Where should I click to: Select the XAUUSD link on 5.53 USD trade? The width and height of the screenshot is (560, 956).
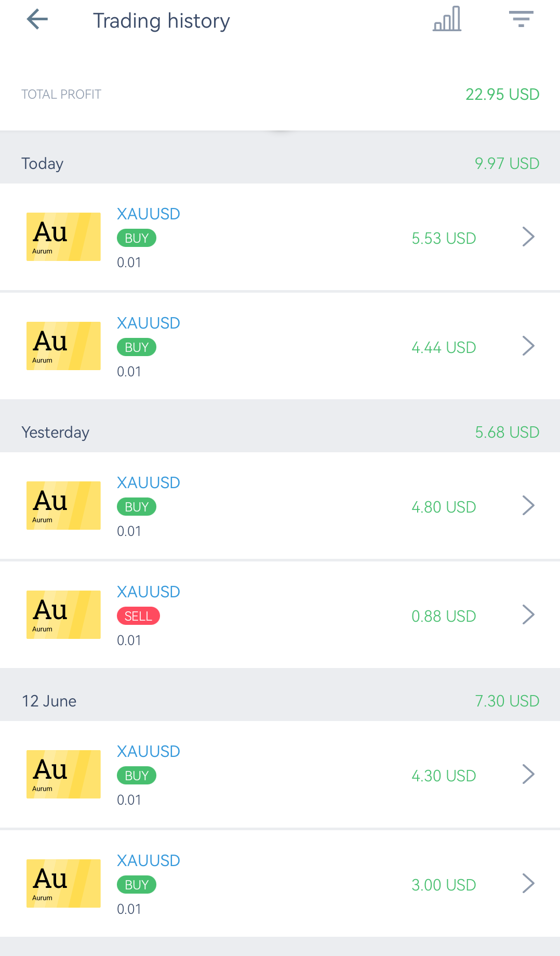(x=149, y=214)
